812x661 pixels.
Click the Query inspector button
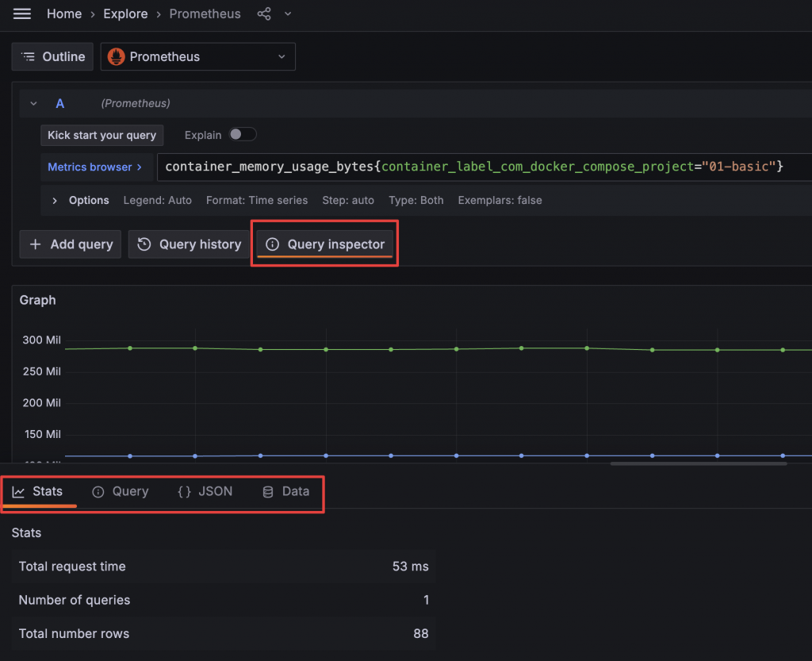324,244
